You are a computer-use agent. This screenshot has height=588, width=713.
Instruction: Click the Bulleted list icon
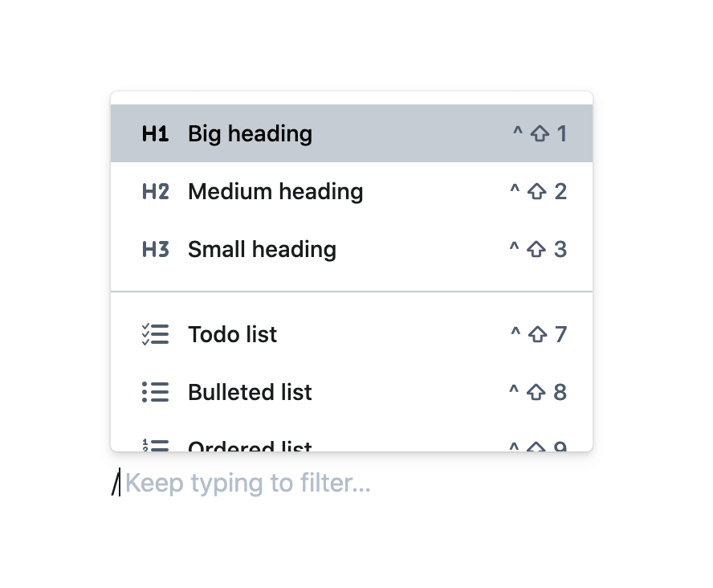click(x=155, y=392)
